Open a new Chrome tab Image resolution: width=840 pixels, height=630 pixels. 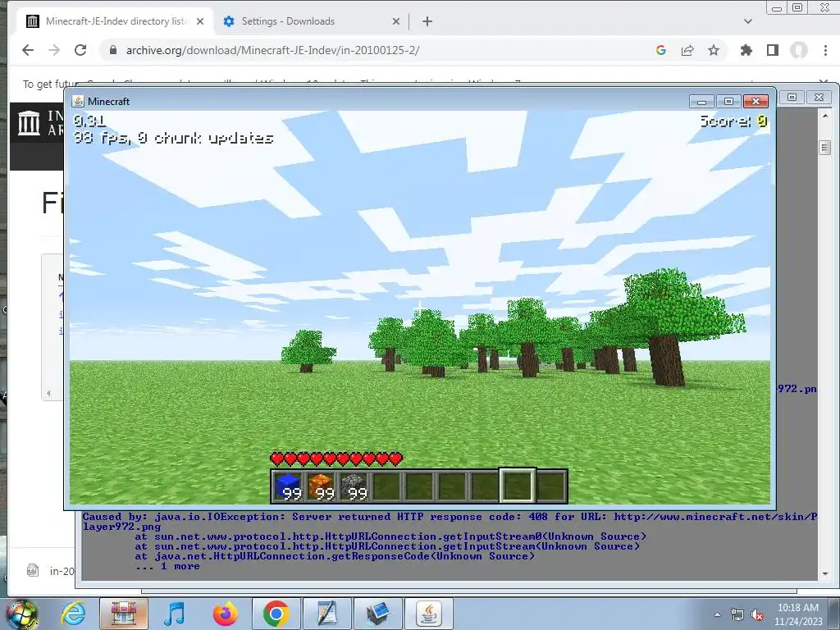427,21
